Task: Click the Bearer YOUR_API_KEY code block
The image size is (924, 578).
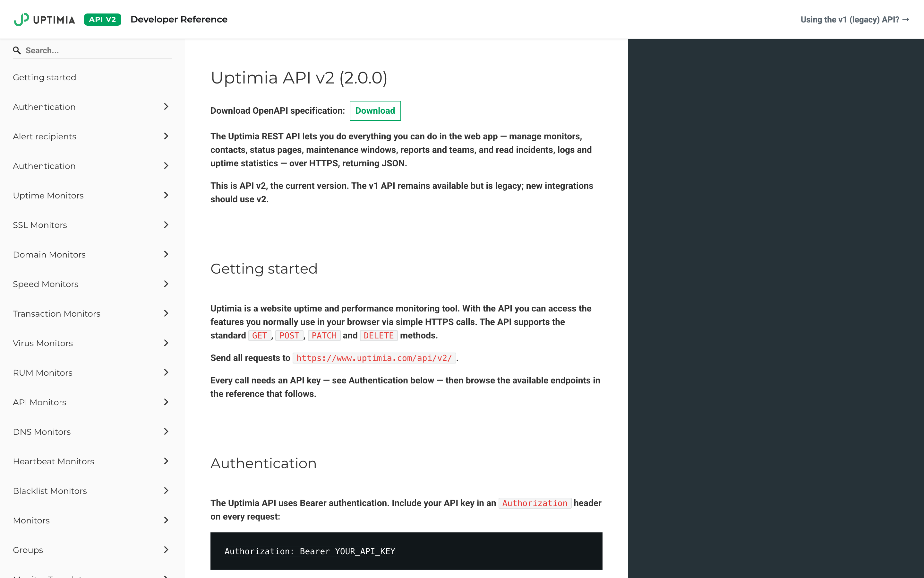Action: click(x=406, y=551)
